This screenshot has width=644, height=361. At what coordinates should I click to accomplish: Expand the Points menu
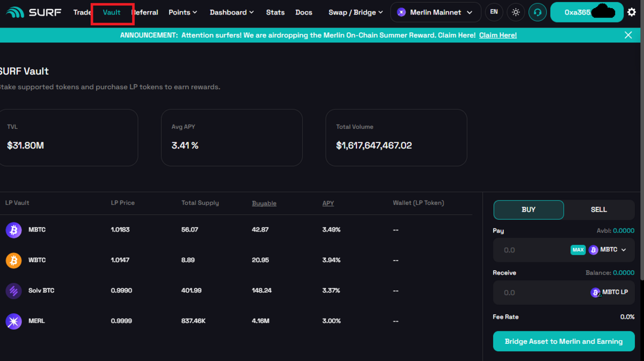(x=183, y=12)
